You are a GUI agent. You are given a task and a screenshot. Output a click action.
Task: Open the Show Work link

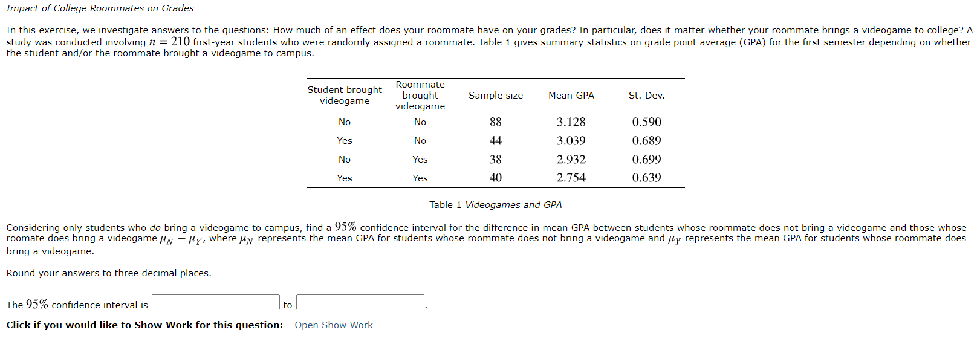click(x=334, y=325)
